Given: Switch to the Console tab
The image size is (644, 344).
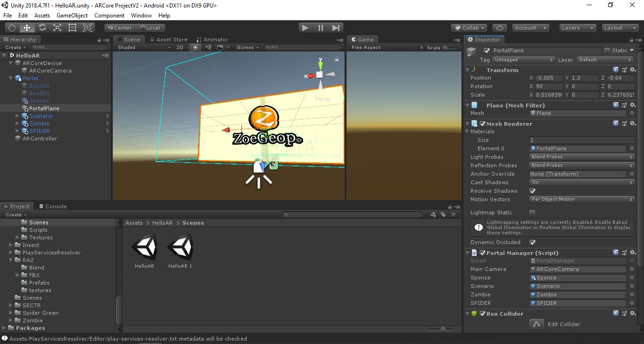Looking at the screenshot, I should (52, 206).
